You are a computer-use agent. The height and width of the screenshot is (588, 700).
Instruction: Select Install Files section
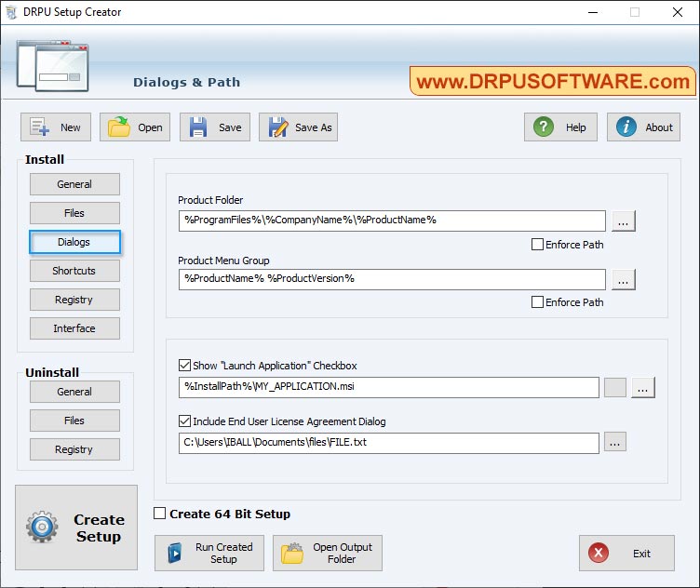coord(74,213)
